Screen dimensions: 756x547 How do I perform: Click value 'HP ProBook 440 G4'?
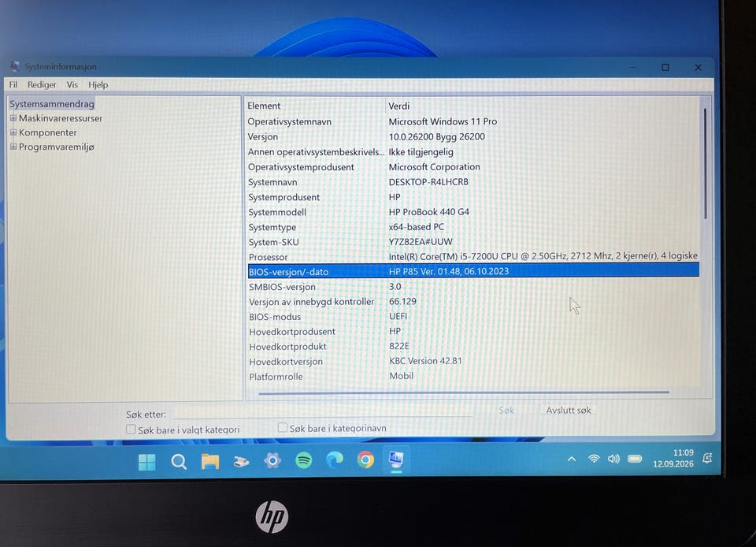[x=428, y=212]
